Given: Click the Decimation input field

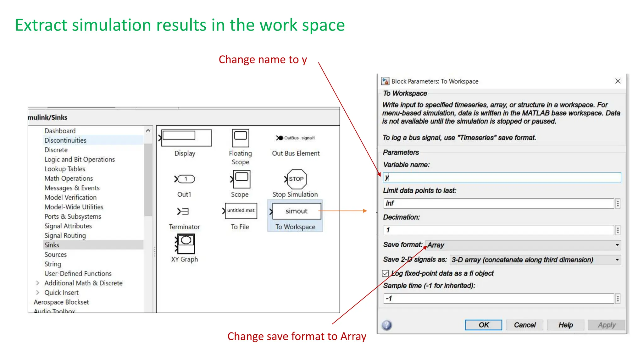Looking at the screenshot, I should click(499, 230).
